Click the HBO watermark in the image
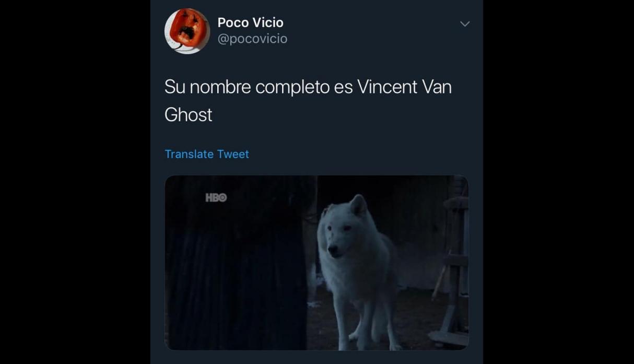The width and height of the screenshot is (634, 364). (216, 197)
